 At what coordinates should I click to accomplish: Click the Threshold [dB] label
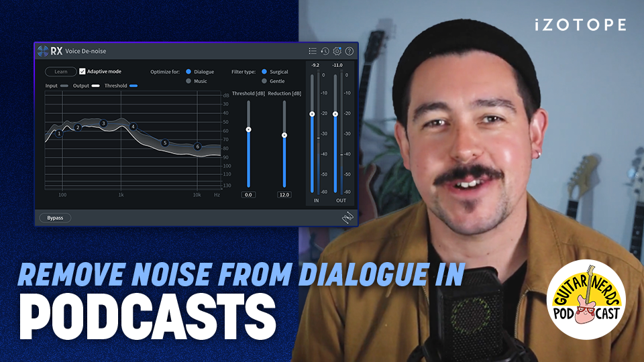tap(248, 94)
